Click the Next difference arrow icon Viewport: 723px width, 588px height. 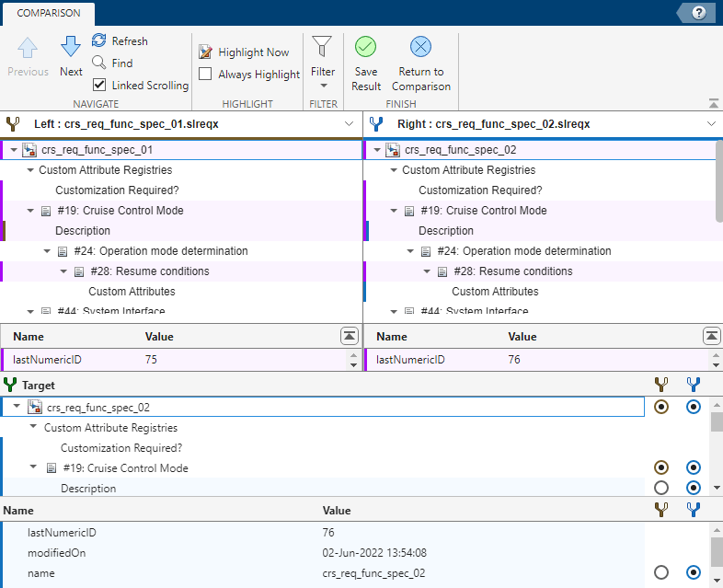pos(71,48)
